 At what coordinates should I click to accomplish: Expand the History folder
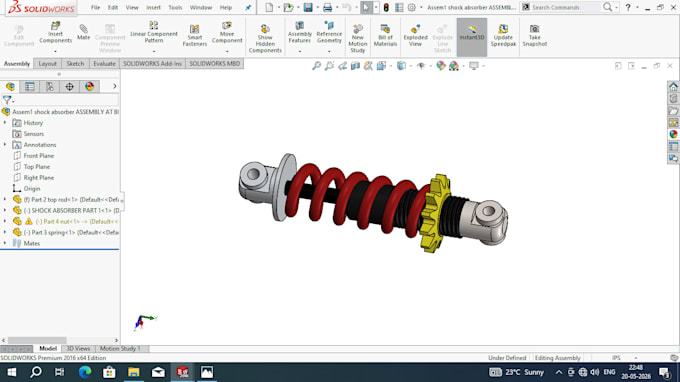point(5,123)
